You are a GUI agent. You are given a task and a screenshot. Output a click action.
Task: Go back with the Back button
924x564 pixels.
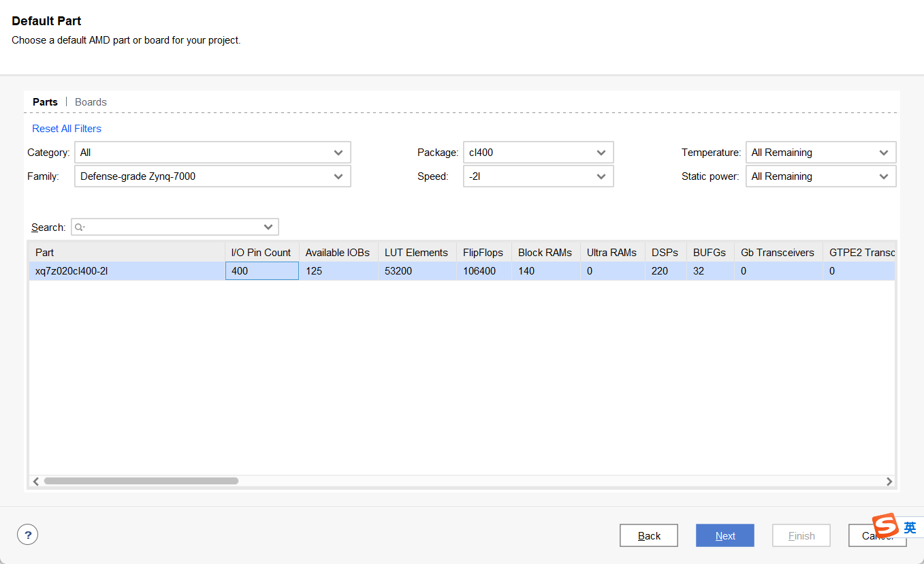tap(649, 535)
